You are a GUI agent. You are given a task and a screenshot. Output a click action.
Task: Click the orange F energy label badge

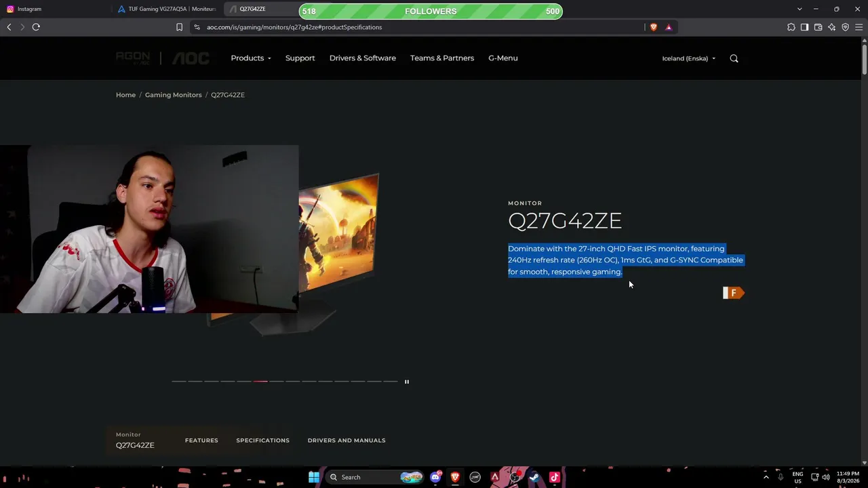click(x=734, y=293)
